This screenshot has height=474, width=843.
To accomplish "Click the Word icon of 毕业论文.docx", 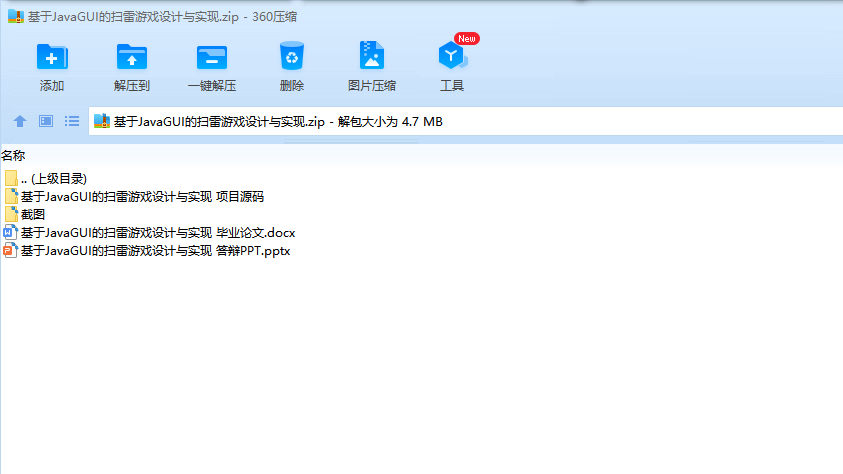I will [10, 233].
